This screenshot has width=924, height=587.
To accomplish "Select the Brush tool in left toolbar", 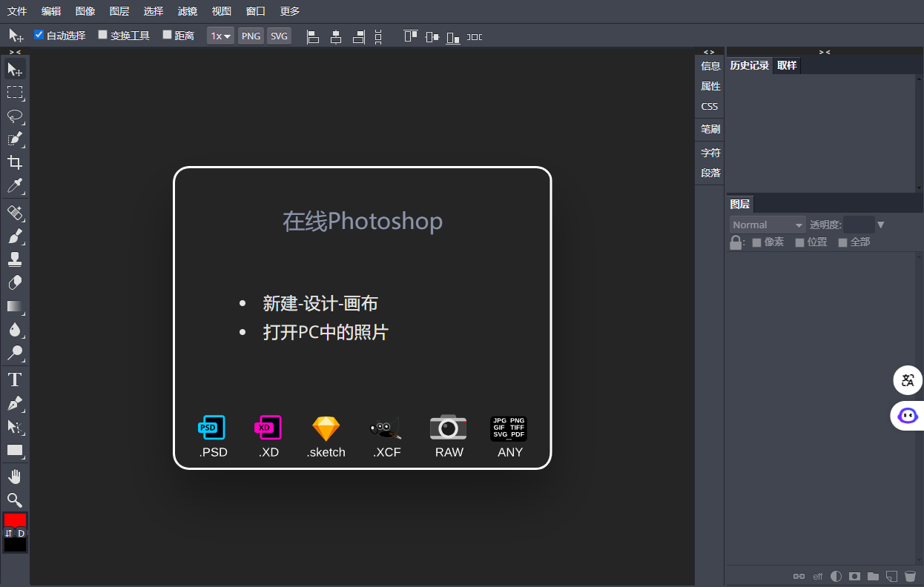I will coord(15,236).
